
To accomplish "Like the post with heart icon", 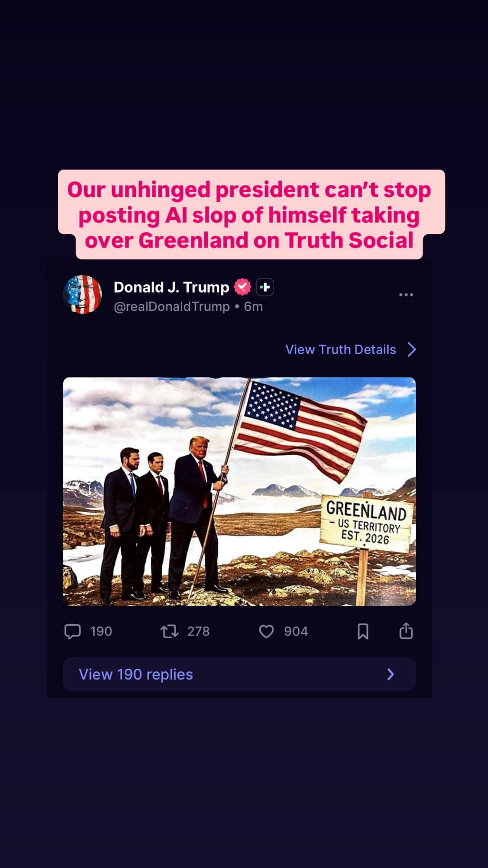I will pyautogui.click(x=266, y=631).
